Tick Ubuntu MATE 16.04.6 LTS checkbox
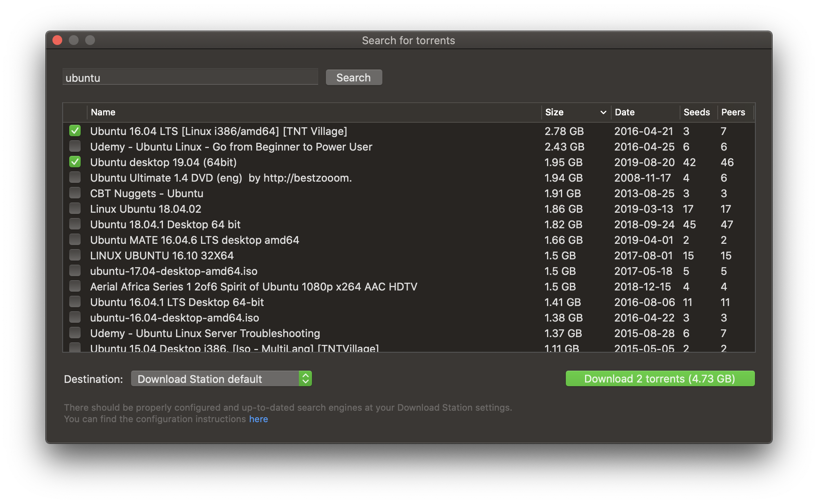Screen dimensions: 818x504 (75, 240)
